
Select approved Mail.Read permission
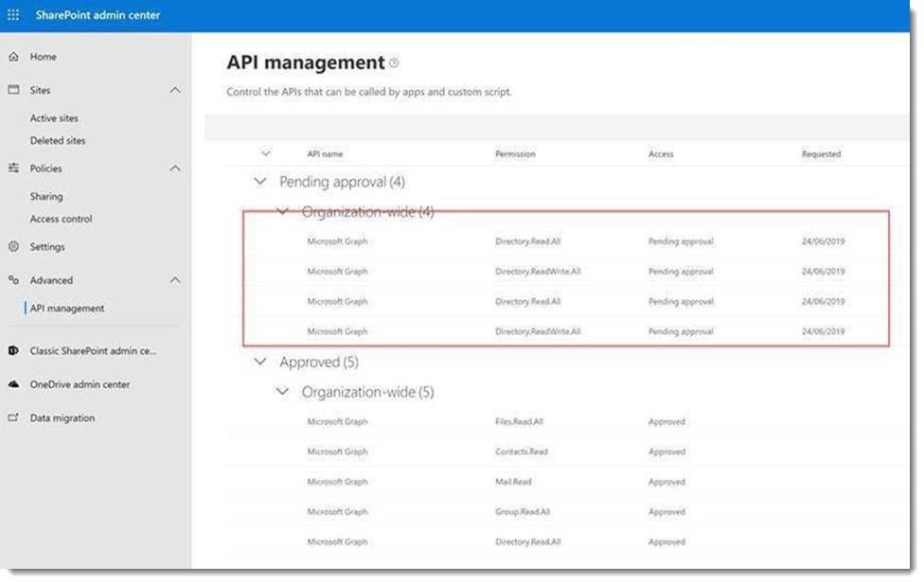coord(513,482)
